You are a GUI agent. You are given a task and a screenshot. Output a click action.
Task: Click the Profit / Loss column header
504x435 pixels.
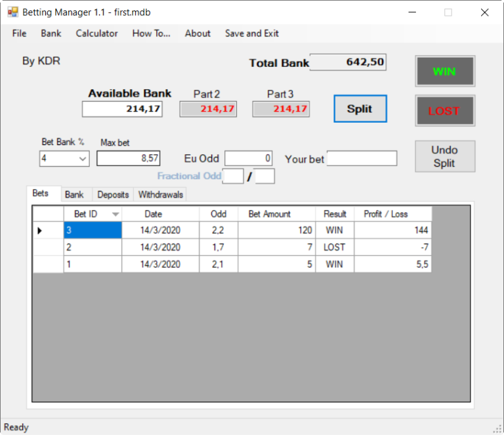click(x=393, y=214)
